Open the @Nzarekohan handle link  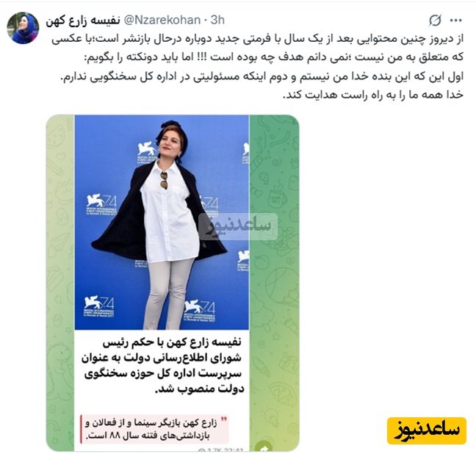point(162,20)
